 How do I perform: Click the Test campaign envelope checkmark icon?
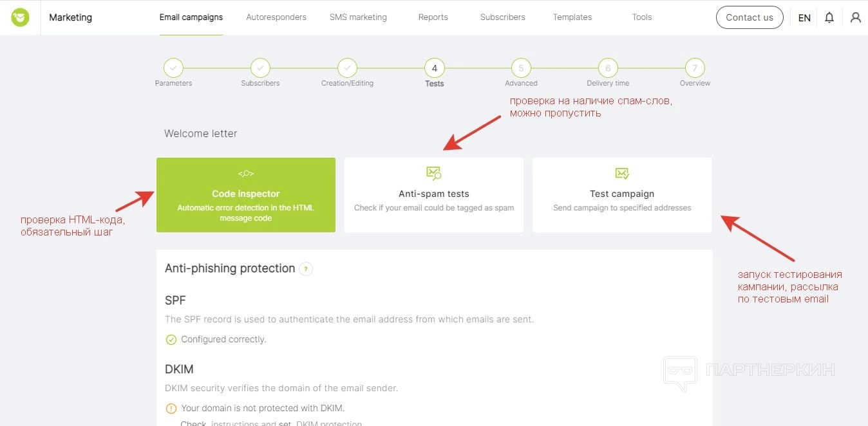pyautogui.click(x=621, y=173)
